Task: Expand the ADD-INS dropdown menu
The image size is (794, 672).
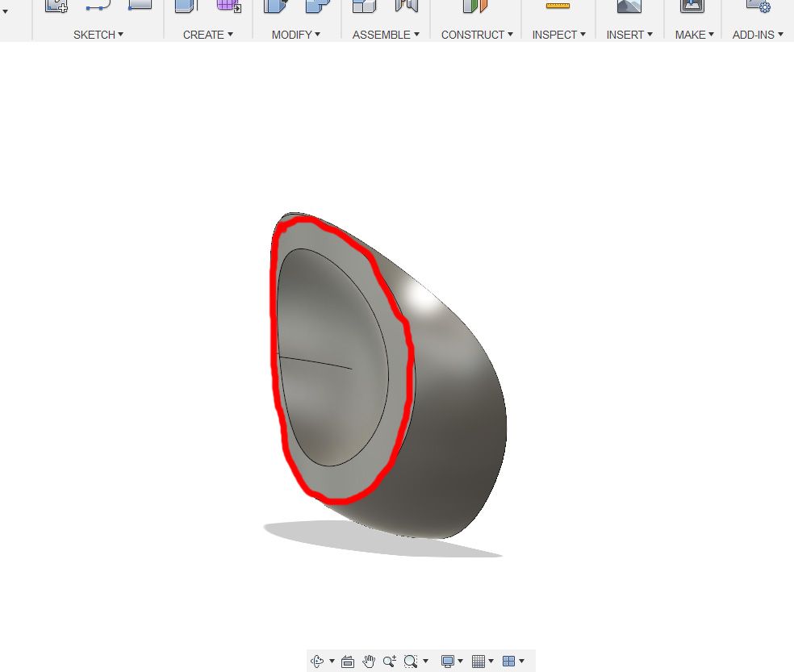Action: coord(758,35)
